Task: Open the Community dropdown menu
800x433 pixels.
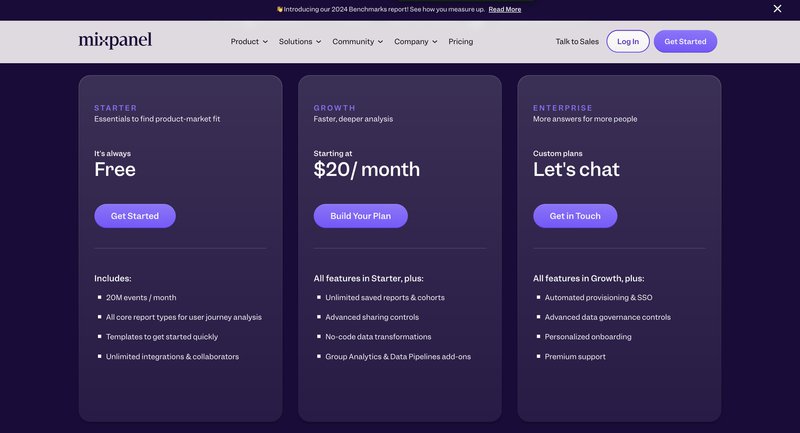Action: [x=358, y=42]
